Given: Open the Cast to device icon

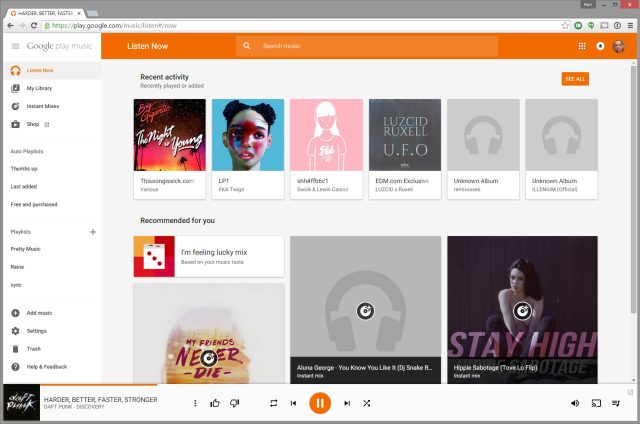Looking at the screenshot, I should tap(596, 403).
